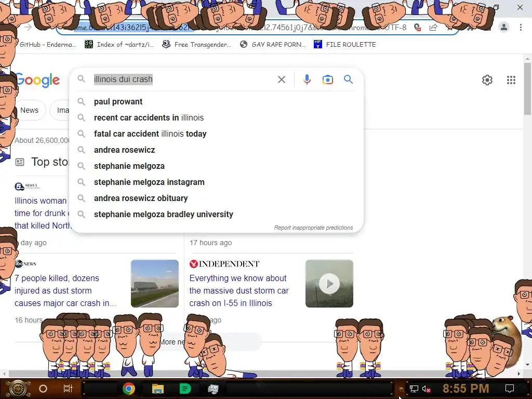Open Chrome three-dot menu

click(x=521, y=27)
